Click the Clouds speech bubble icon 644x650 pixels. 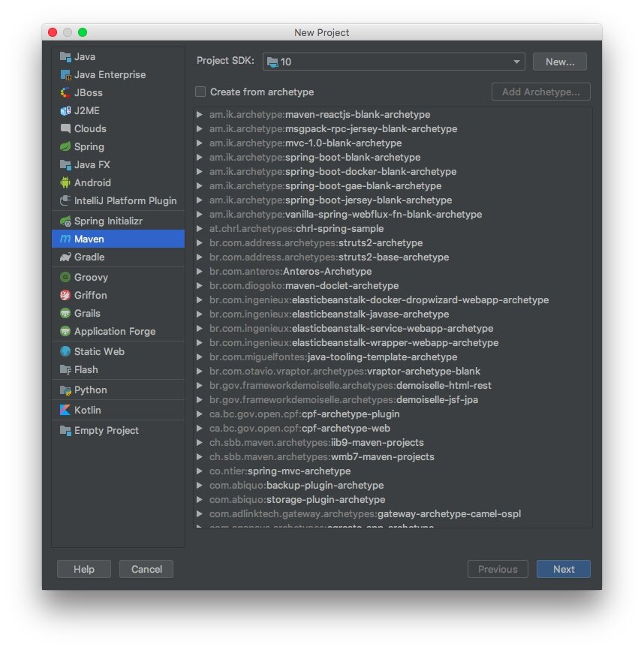65,128
